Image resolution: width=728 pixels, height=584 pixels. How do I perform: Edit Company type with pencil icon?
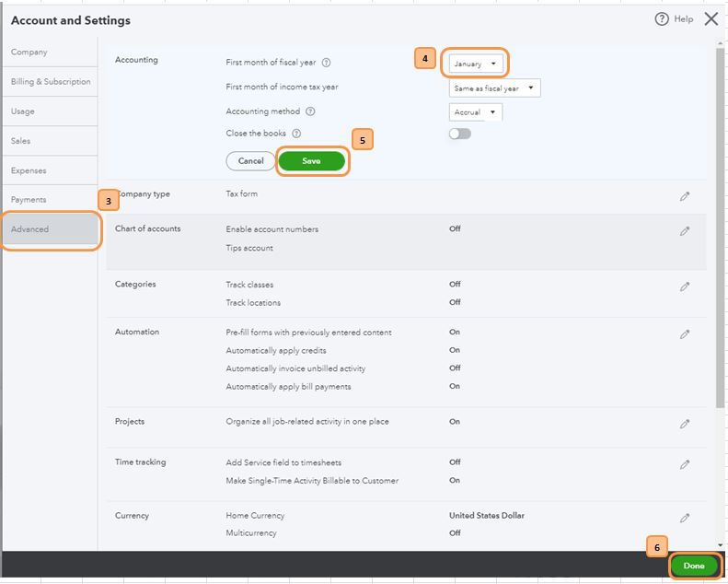point(685,196)
